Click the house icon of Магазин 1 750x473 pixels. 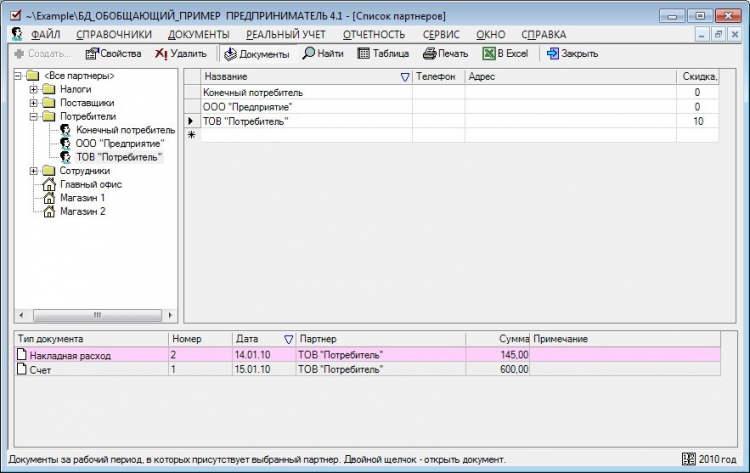point(49,198)
